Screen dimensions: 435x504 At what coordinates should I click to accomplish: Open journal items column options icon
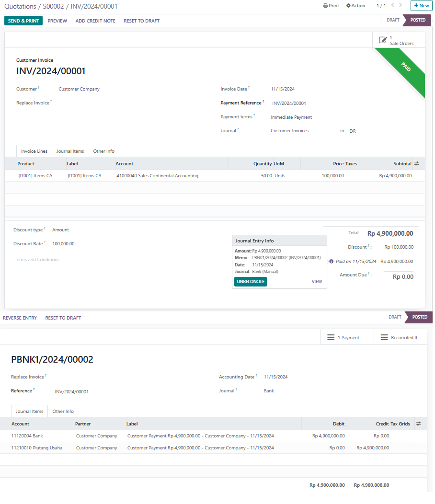point(419,424)
